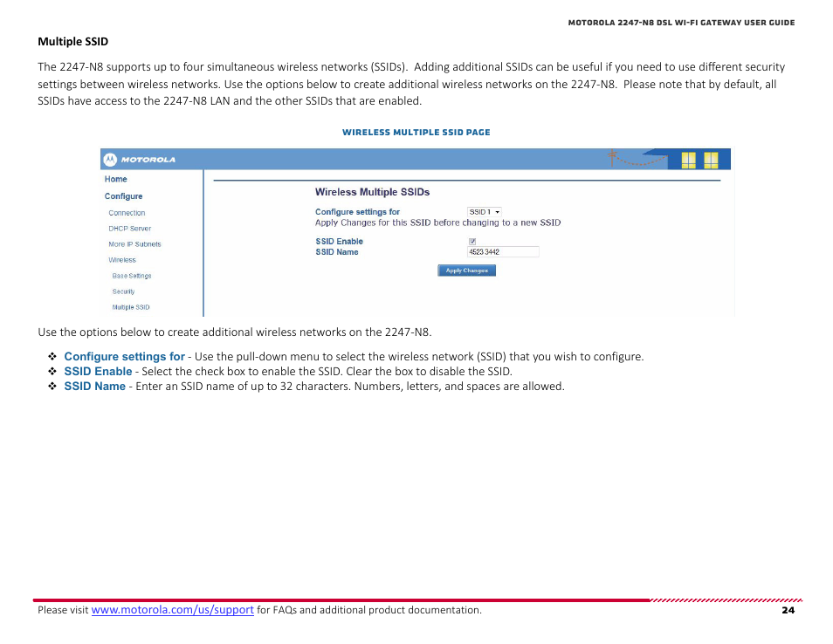Click 'Apply Changes for this SSID' note
The height and width of the screenshot is (644, 833).
437,223
